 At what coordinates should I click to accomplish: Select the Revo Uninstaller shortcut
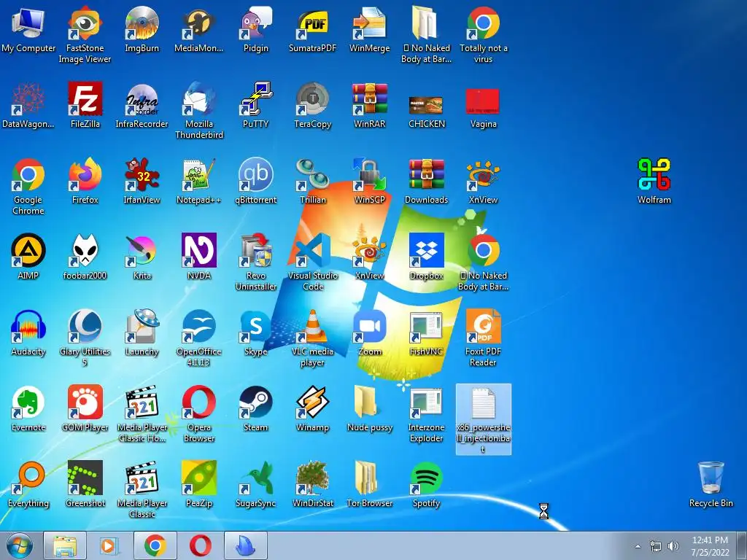click(256, 262)
